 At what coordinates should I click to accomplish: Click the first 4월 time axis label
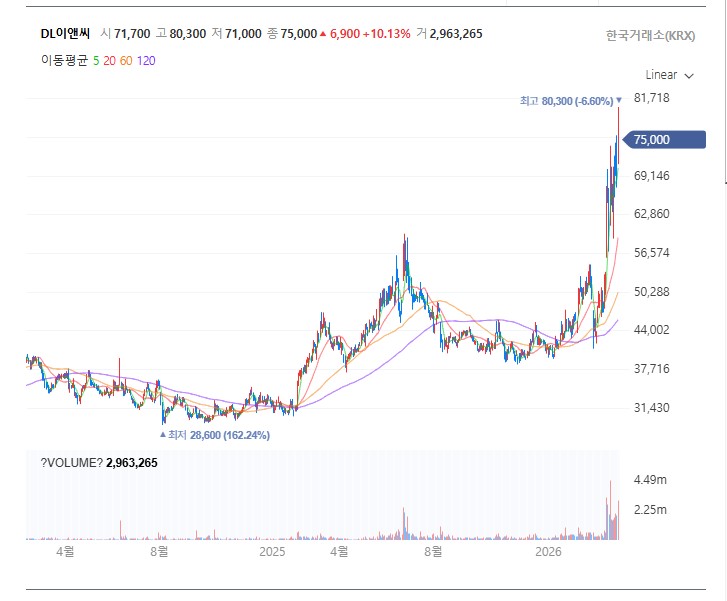pos(65,552)
